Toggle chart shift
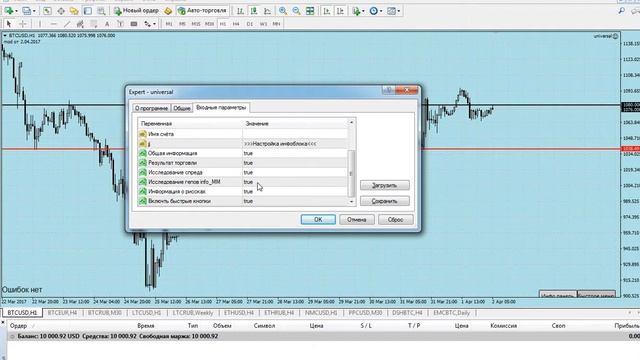640x360 pixels. click(x=340, y=11)
